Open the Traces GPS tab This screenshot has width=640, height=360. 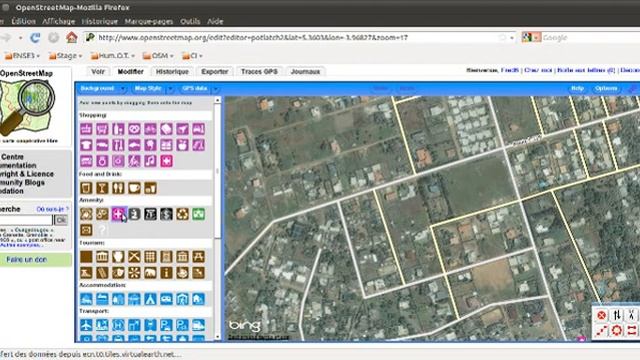(259, 71)
